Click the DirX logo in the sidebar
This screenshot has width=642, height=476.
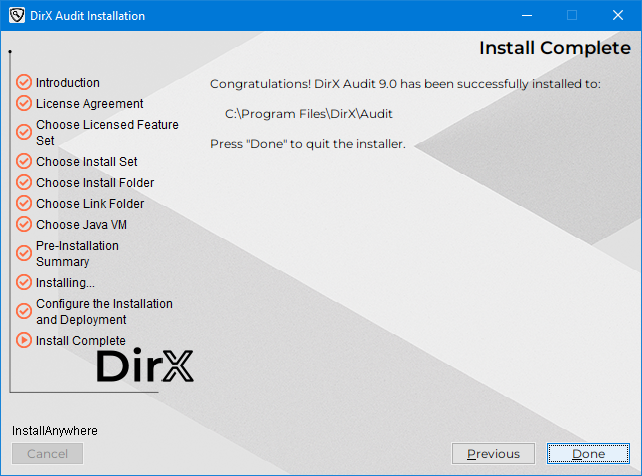(145, 366)
